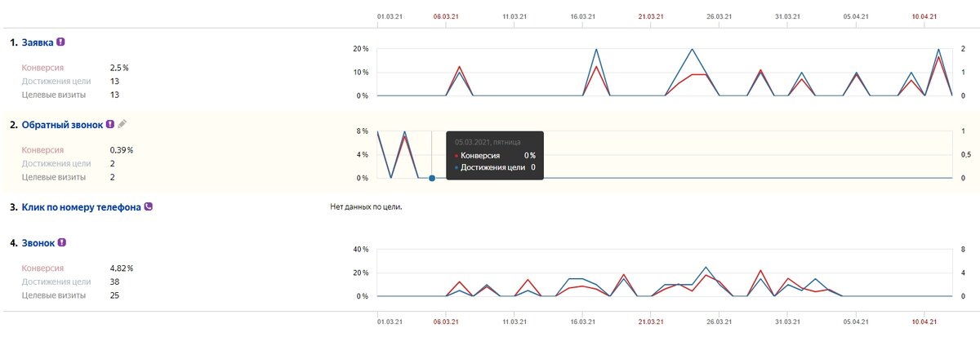Open the Звонок goal link
Screen dimensions: 980x337
tap(38, 243)
